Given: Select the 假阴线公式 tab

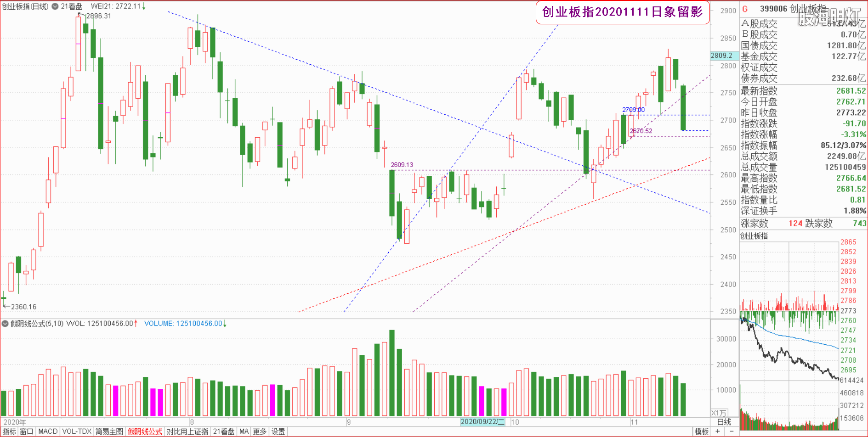Looking at the screenshot, I should coord(145,432).
